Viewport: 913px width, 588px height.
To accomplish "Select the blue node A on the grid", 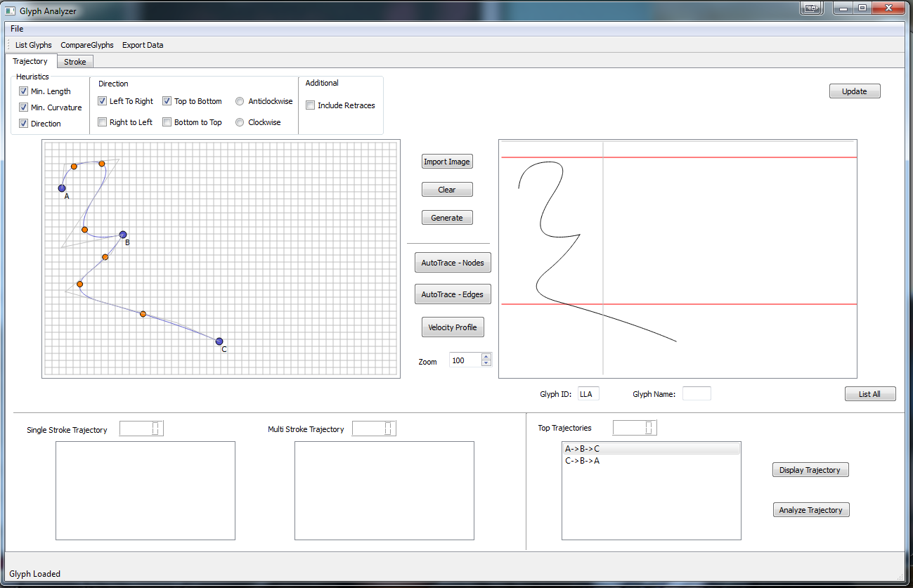I will 62,188.
